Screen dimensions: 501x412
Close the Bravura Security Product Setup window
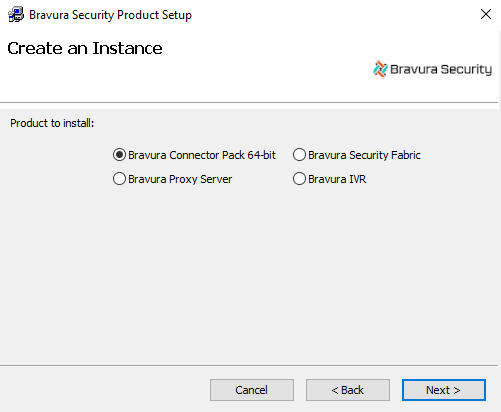(486, 14)
